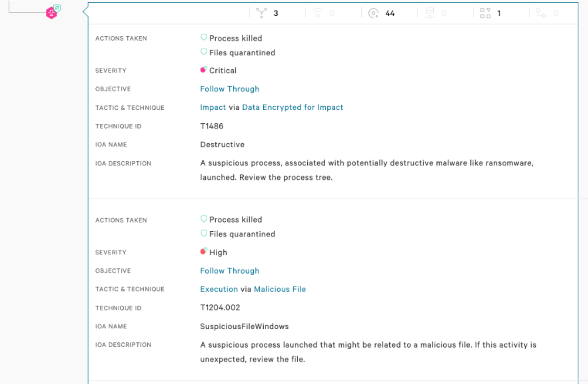Click the grid modules icon showing 1

click(x=485, y=13)
